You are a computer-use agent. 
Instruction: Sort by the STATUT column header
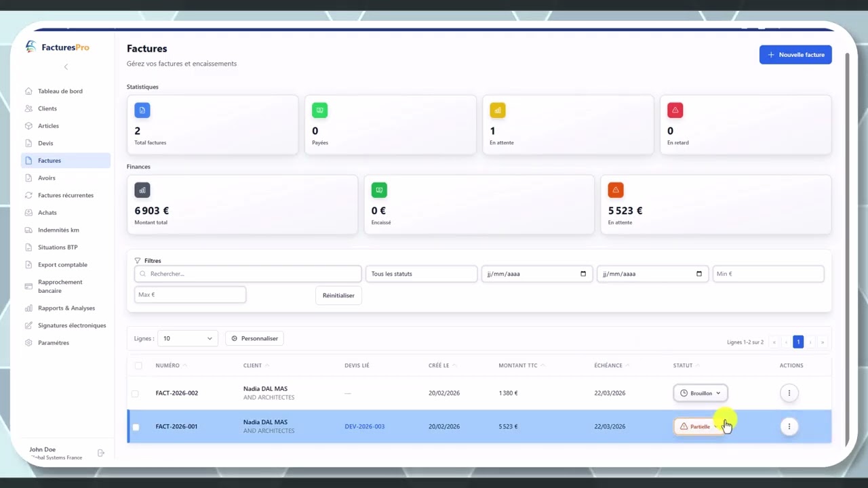(x=686, y=365)
